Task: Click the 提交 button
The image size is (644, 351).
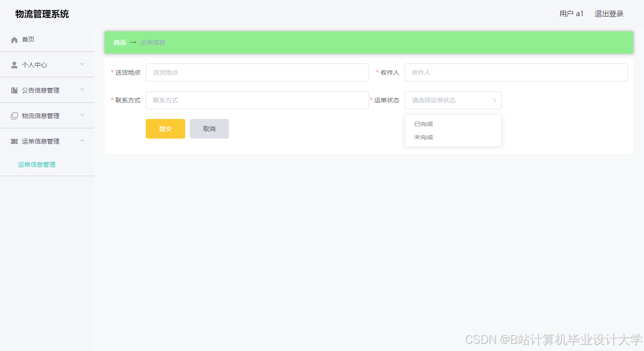Action: pos(165,129)
